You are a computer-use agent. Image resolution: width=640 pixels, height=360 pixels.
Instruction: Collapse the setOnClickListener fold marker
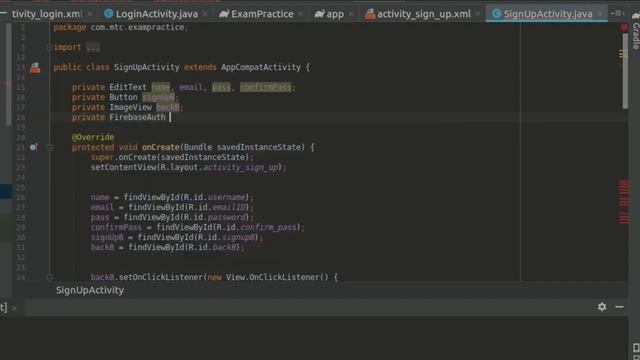coord(50,278)
